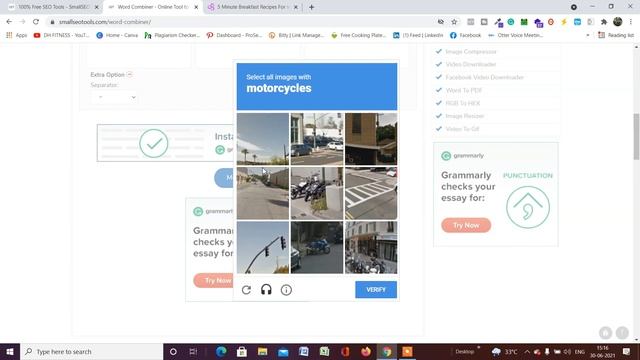Image resolution: width=640 pixels, height=360 pixels.
Task: Open the DH FITNESS YouTube bookmark
Action: coord(62,35)
